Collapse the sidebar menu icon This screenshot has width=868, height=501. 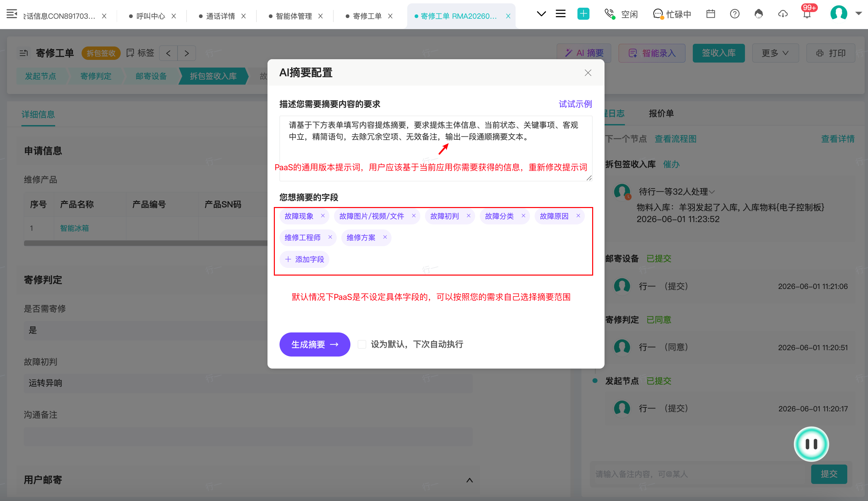coord(12,14)
